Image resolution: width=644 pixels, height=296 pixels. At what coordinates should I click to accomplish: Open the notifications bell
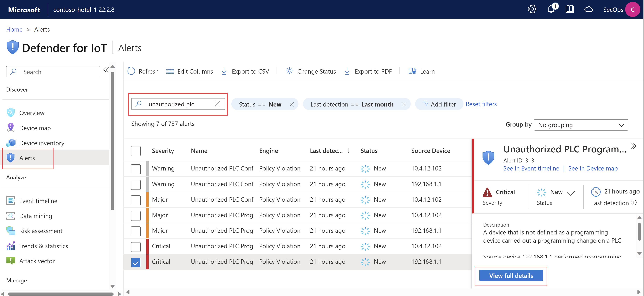[551, 10]
